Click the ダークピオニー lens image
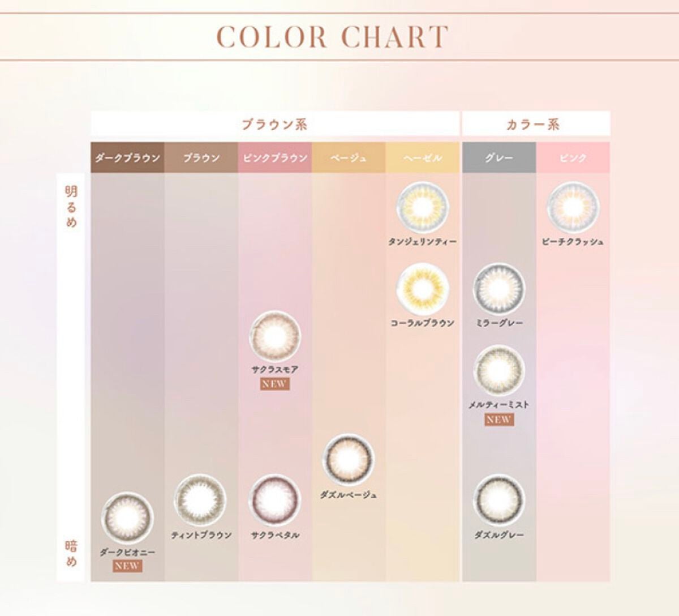The height and width of the screenshot is (616, 679). pyautogui.click(x=127, y=517)
